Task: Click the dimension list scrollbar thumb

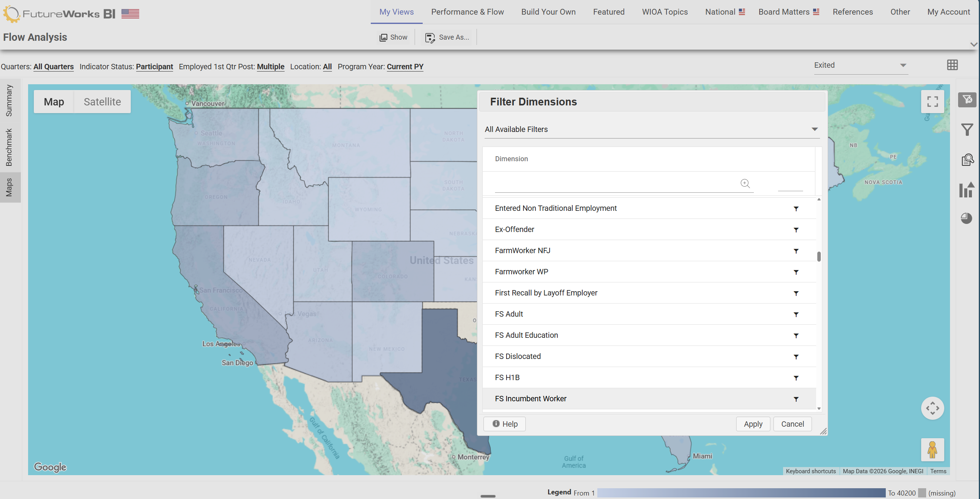Action: click(x=819, y=257)
